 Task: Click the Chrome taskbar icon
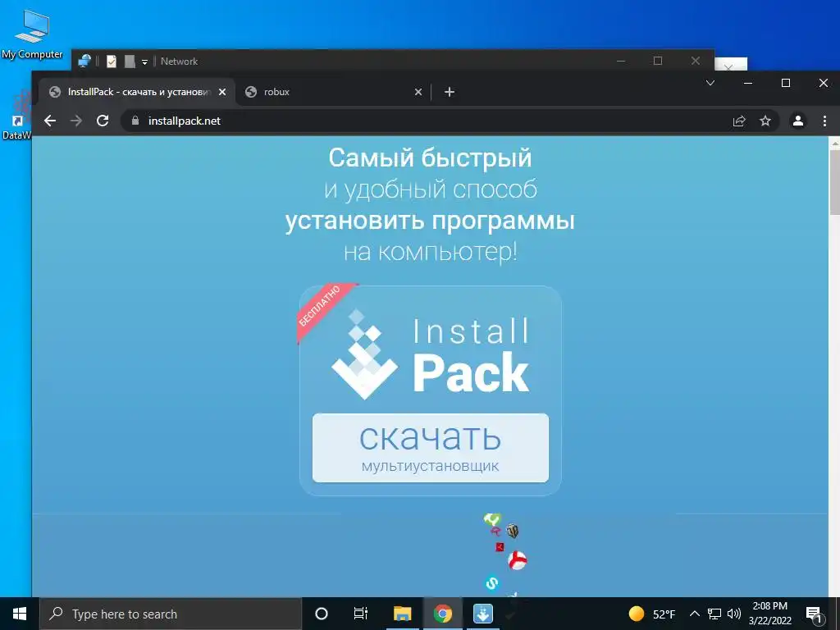(442, 614)
